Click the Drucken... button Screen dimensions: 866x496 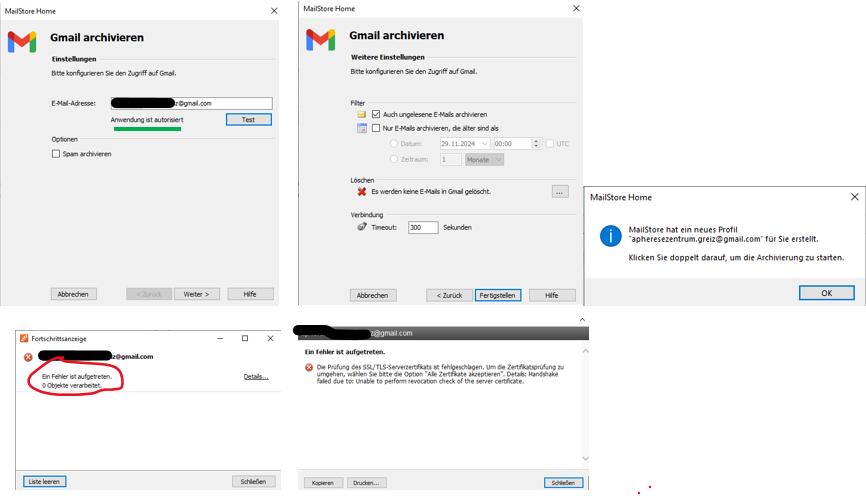[366, 483]
